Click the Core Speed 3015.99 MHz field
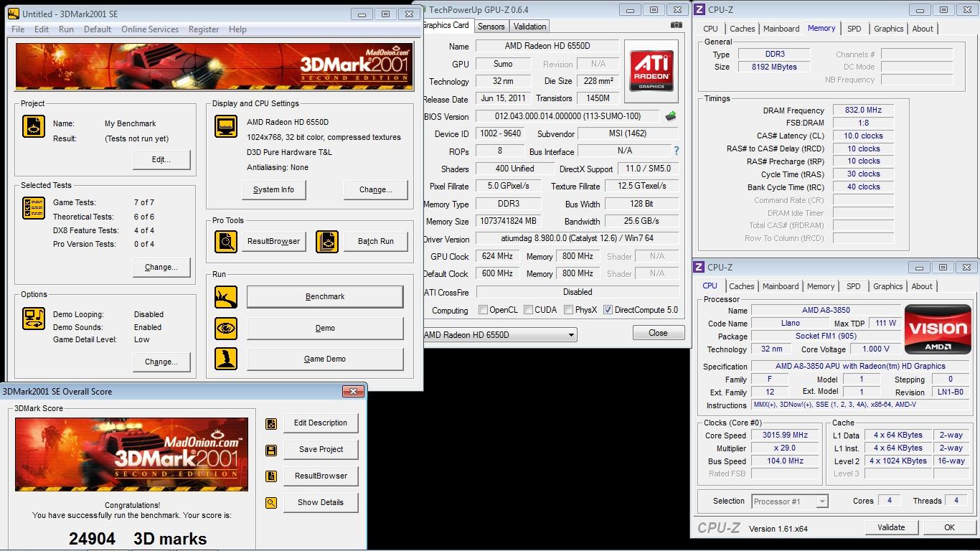Viewport: 980px width, 551px height. [785, 435]
